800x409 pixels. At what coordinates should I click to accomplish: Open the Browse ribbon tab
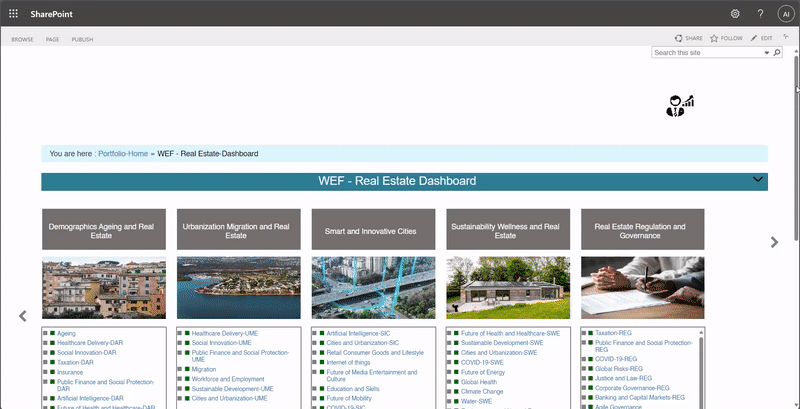22,39
